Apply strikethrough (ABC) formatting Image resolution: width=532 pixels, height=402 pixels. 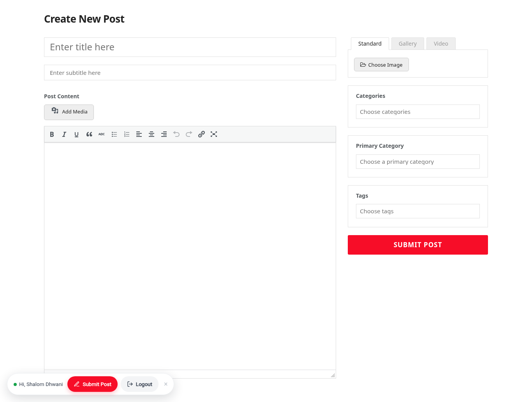point(102,134)
